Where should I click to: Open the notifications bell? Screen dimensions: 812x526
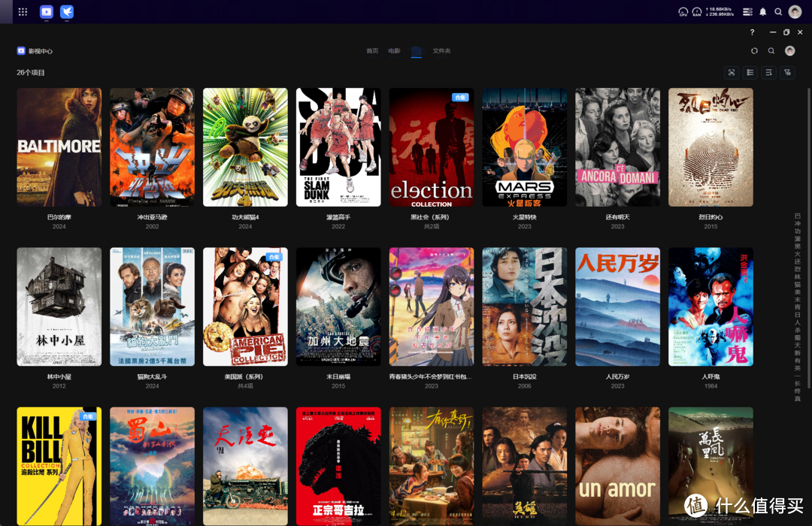point(763,12)
